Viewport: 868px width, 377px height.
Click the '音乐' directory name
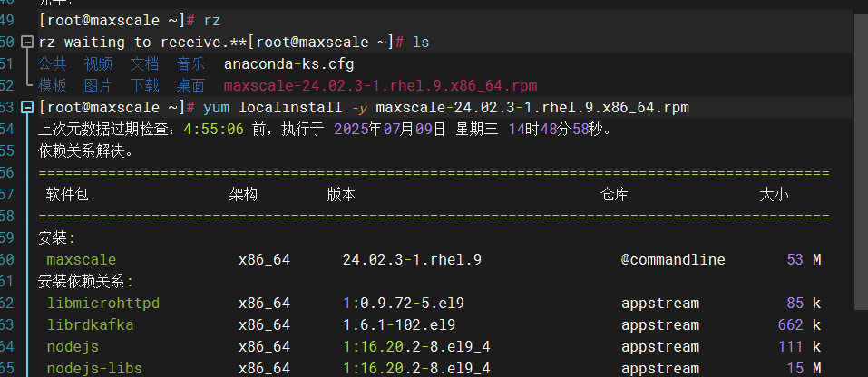click(x=191, y=64)
